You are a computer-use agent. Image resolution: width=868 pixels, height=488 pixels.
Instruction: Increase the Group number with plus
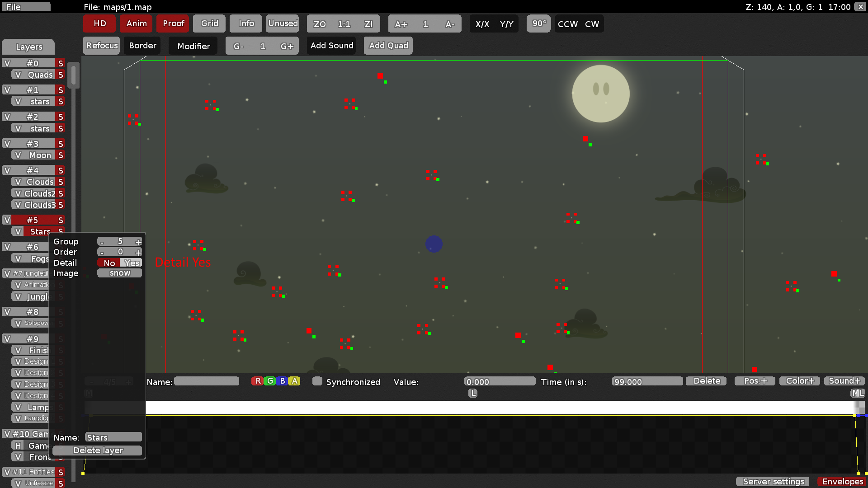(x=138, y=242)
